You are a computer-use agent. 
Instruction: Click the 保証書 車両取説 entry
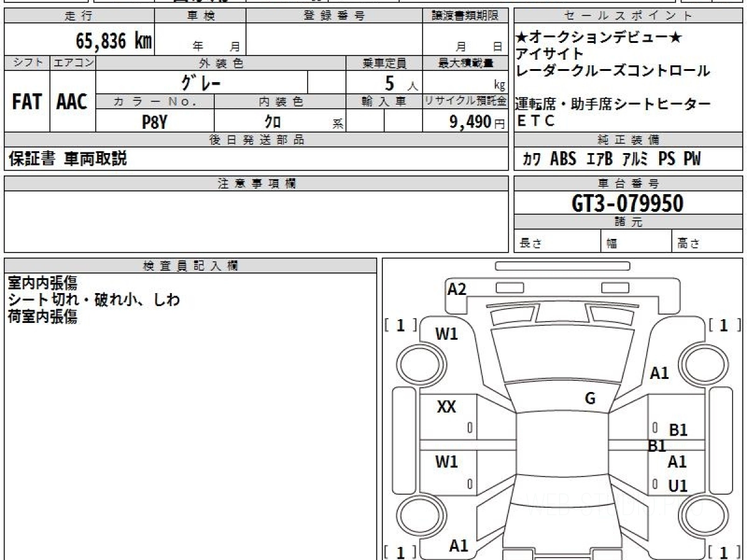(x=68, y=159)
